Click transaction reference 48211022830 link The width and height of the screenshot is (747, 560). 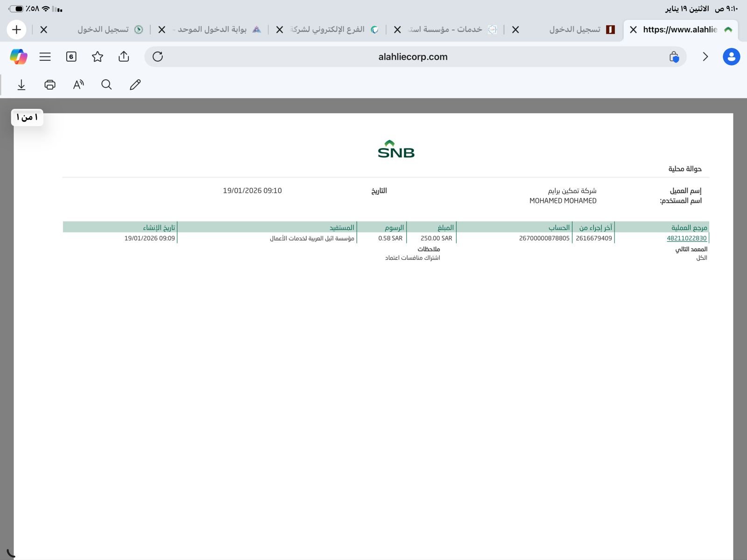point(686,238)
